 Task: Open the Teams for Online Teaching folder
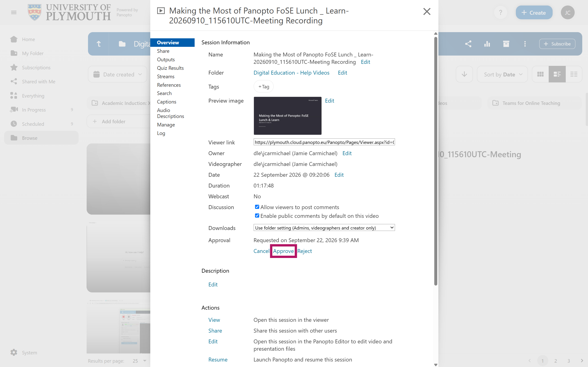click(534, 103)
